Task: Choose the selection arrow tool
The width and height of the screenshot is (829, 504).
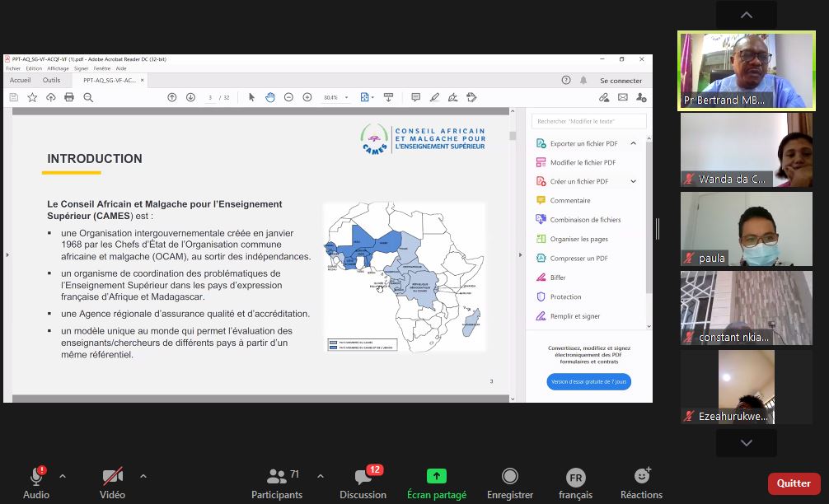Action: point(251,97)
